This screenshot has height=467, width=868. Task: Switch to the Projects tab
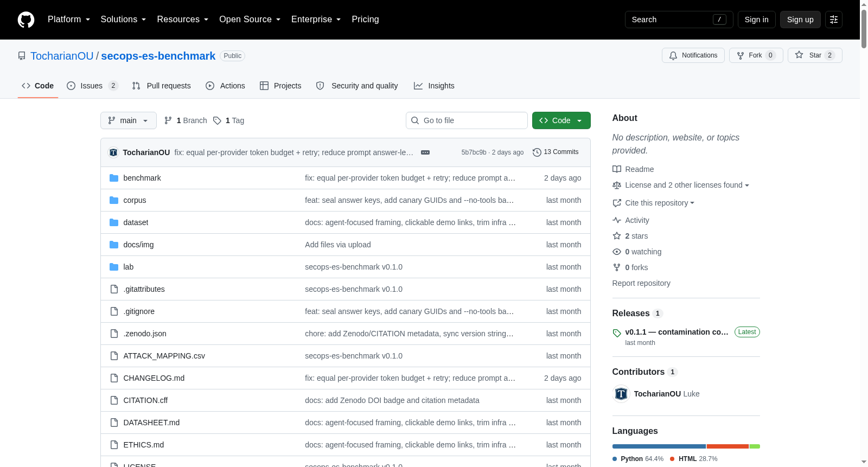(x=280, y=86)
